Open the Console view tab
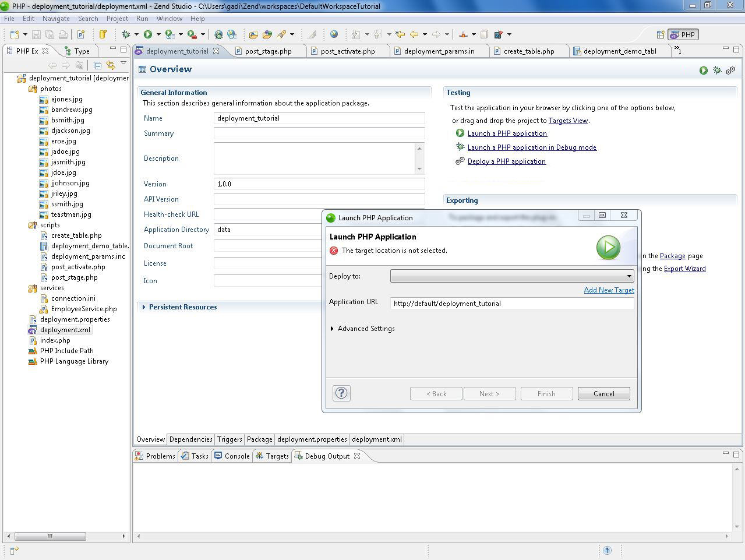The width and height of the screenshot is (745, 560). click(x=232, y=456)
